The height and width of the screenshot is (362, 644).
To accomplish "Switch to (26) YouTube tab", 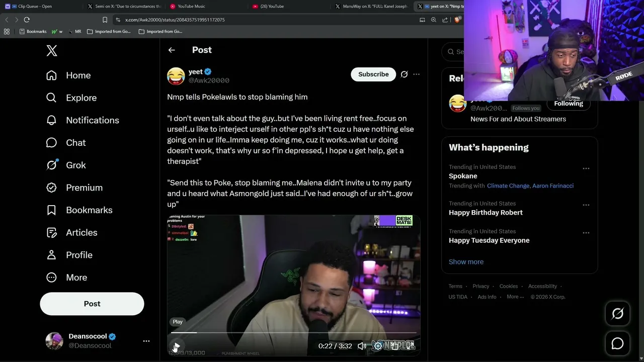I will [289, 7].
